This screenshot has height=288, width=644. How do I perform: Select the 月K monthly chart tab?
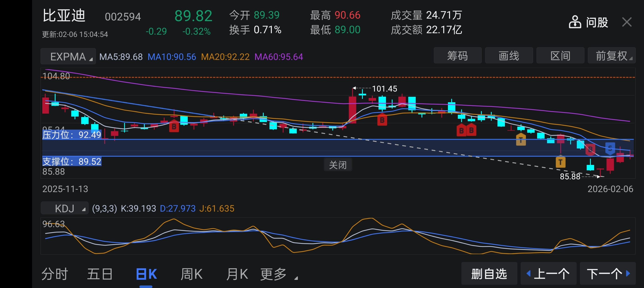[237, 274]
